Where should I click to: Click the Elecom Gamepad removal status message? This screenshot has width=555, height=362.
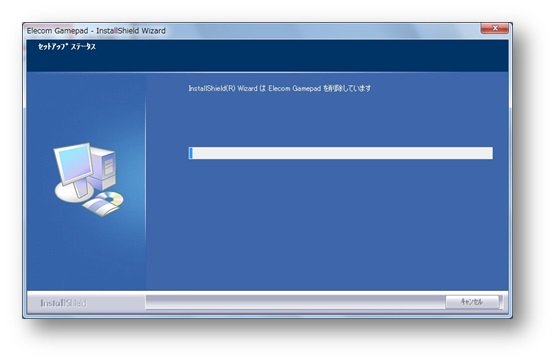(279, 88)
